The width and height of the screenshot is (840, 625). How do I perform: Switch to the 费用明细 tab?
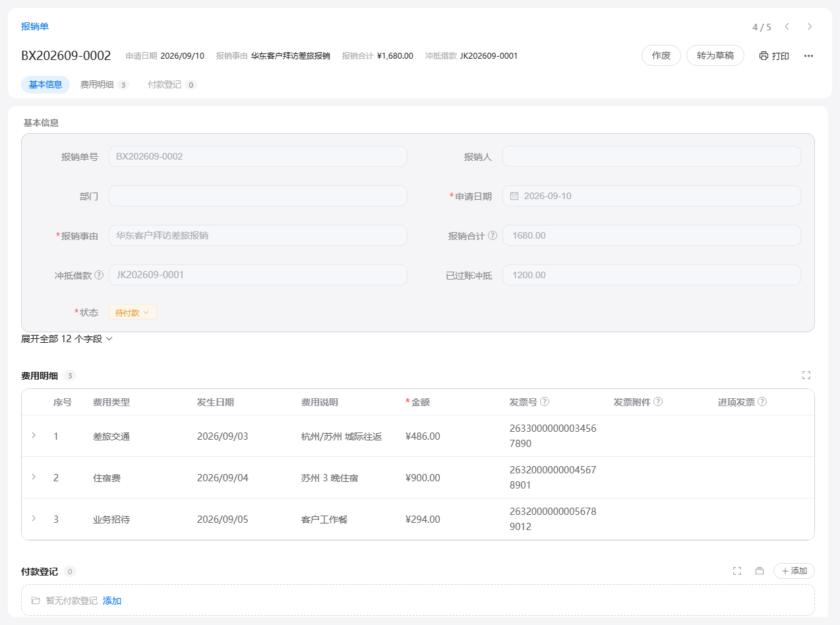tap(104, 84)
